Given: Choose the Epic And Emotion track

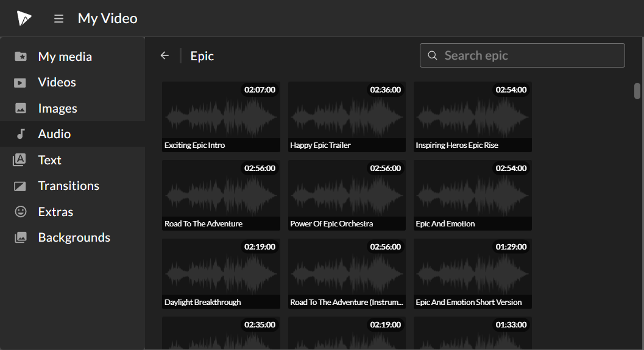Looking at the screenshot, I should point(472,195).
